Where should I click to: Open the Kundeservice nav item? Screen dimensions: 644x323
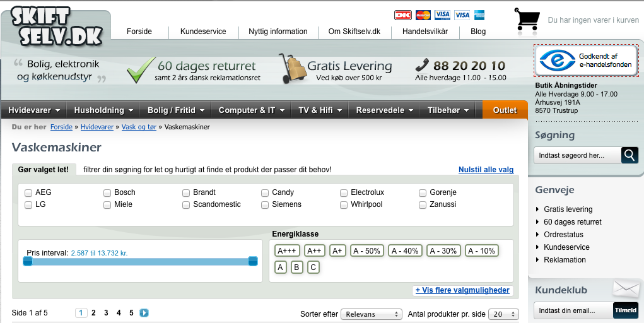click(x=203, y=32)
